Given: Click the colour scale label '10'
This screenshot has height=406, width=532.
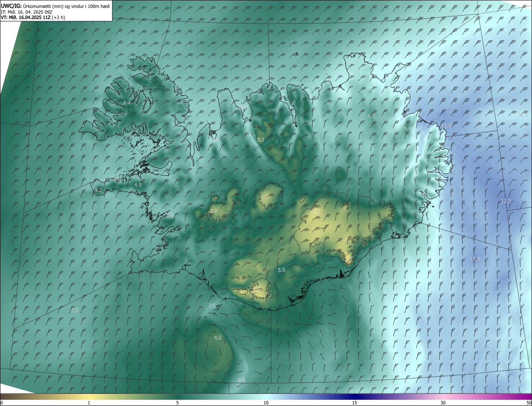Looking at the screenshot, I should [x=266, y=403].
